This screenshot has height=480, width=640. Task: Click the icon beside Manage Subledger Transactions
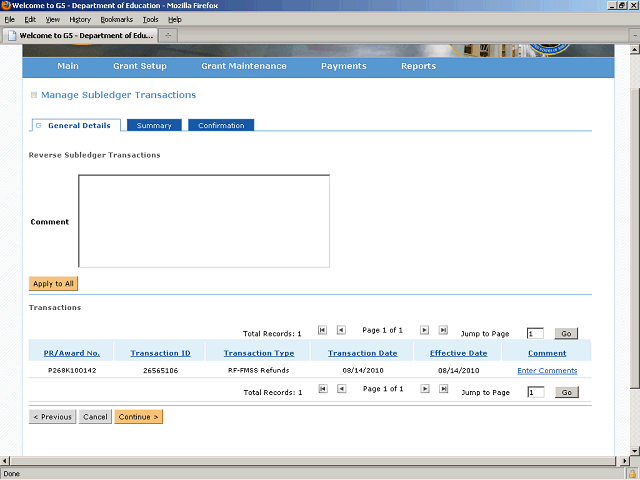tap(34, 95)
